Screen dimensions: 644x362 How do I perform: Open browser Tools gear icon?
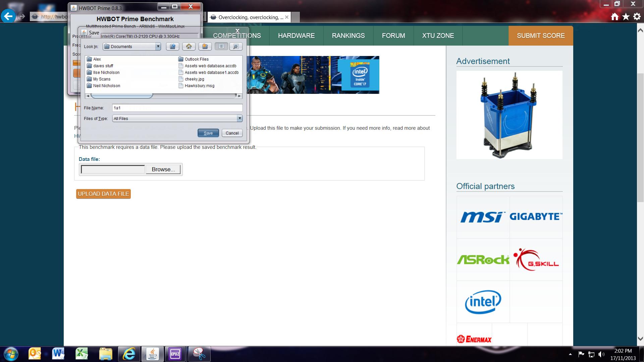tap(637, 17)
